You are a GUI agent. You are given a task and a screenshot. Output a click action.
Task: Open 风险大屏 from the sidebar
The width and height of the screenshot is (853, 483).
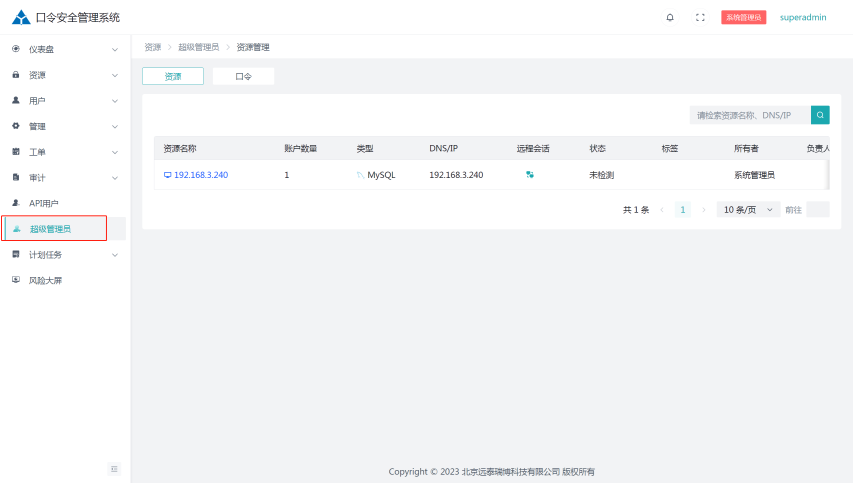[x=45, y=281]
